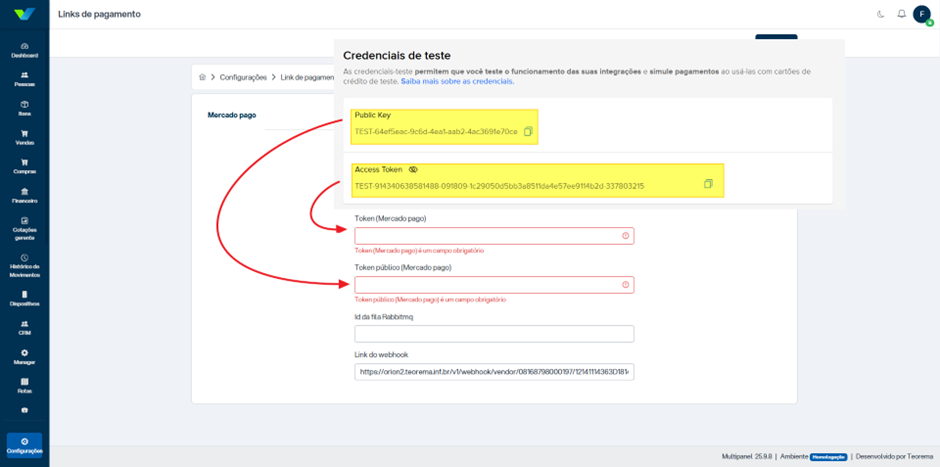Open the Dashboard sidebar item
940x467 pixels.
[x=25, y=51]
